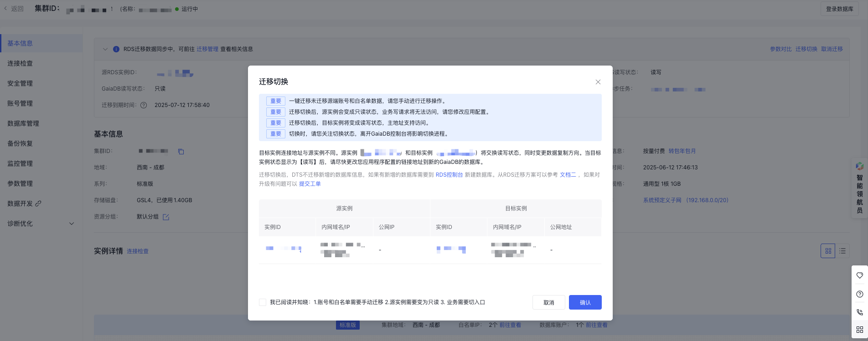
Task: Check the 我已阅读并知晓 agreement checkbox
Action: [263, 302]
